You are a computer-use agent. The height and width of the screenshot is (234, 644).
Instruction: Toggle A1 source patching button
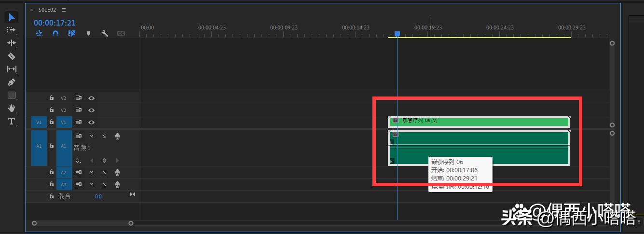click(x=39, y=148)
